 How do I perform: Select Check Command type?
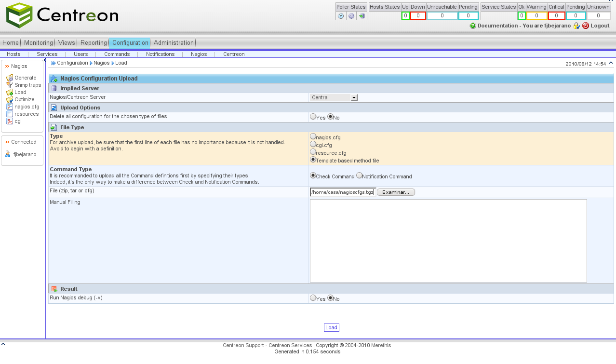click(313, 175)
